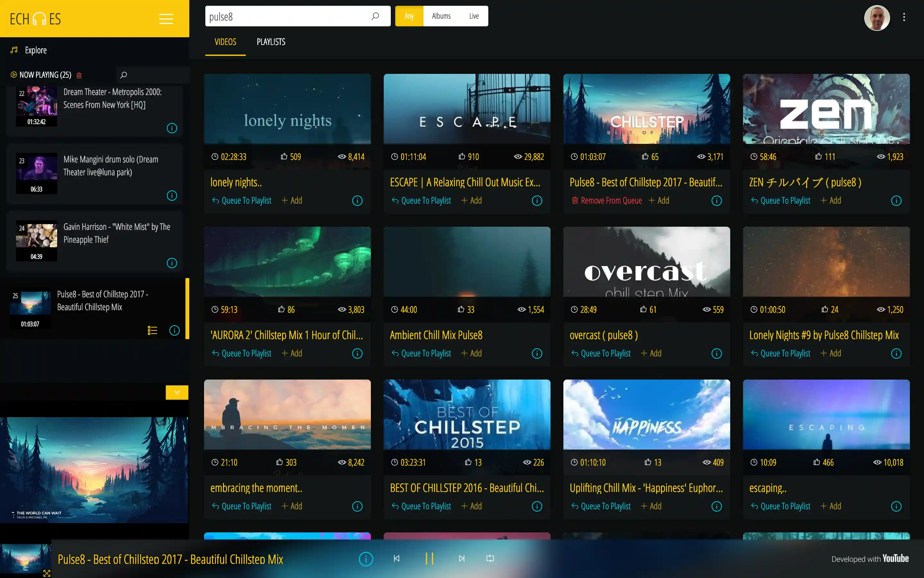The width and height of the screenshot is (924, 578).
Task: Skip to the next track
Action: pos(462,558)
